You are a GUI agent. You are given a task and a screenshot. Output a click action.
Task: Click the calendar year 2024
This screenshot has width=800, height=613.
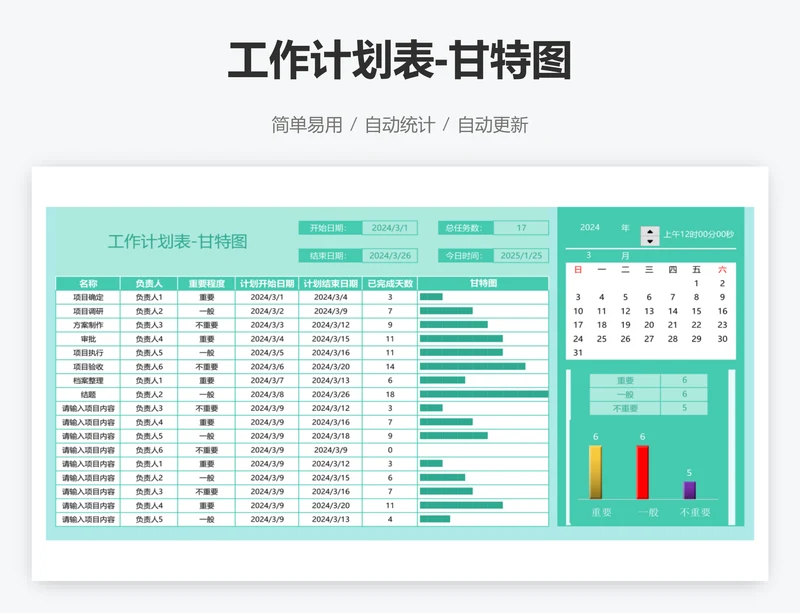(589, 228)
